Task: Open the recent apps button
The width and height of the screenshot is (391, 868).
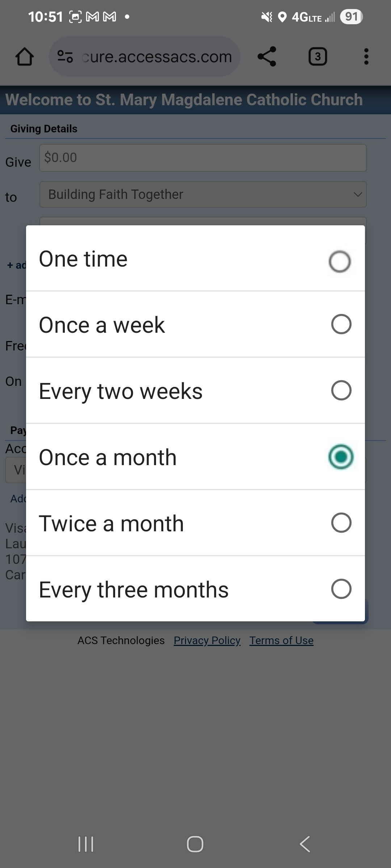Action: (x=86, y=844)
